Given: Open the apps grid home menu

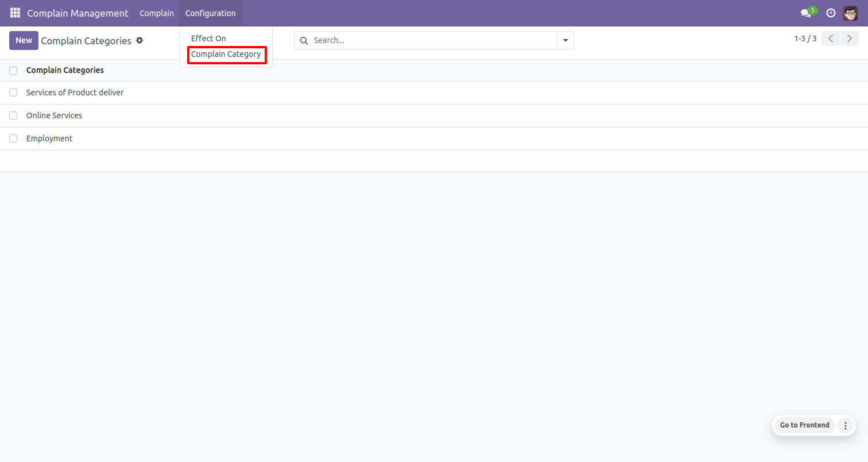Looking at the screenshot, I should (15, 13).
